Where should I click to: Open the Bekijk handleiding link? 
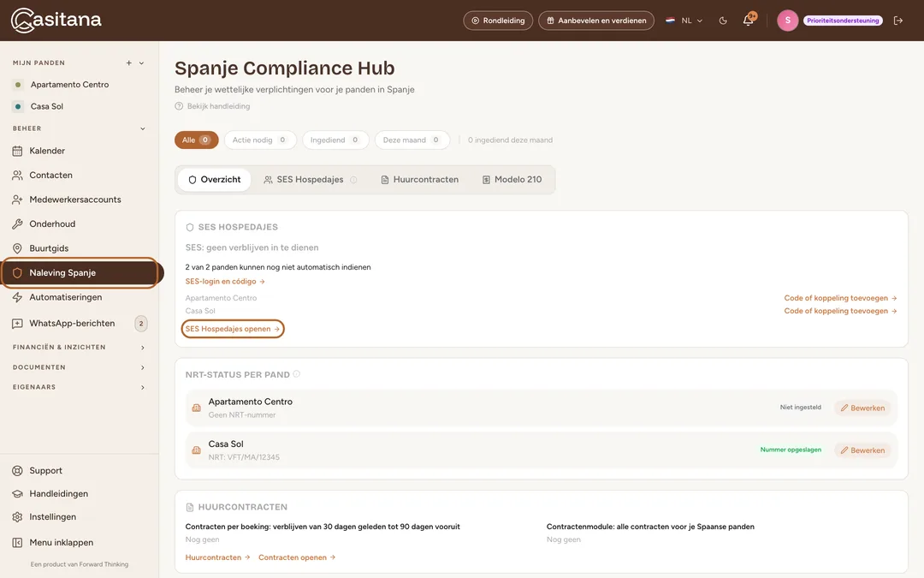tap(213, 106)
